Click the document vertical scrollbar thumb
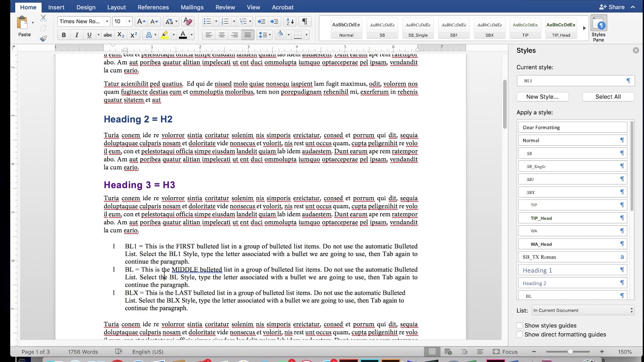Image resolution: width=644 pixels, height=362 pixels. pyautogui.click(x=505, y=104)
